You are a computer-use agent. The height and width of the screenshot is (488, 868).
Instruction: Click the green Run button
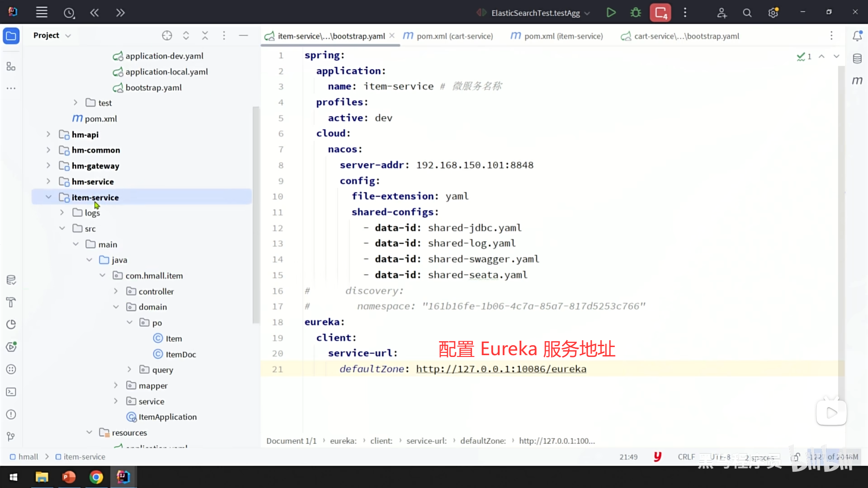[611, 13]
